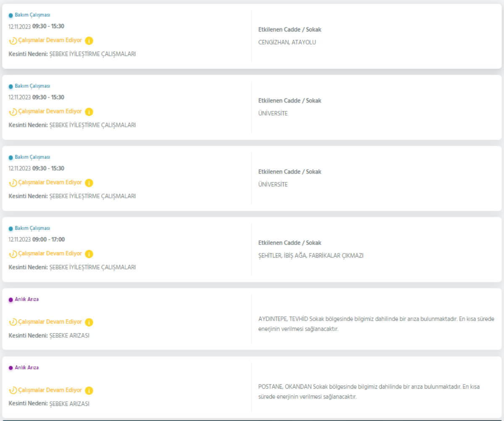Click purple status dot on AYDINTEPE fault card
This screenshot has width=504, height=421.
pyautogui.click(x=11, y=300)
